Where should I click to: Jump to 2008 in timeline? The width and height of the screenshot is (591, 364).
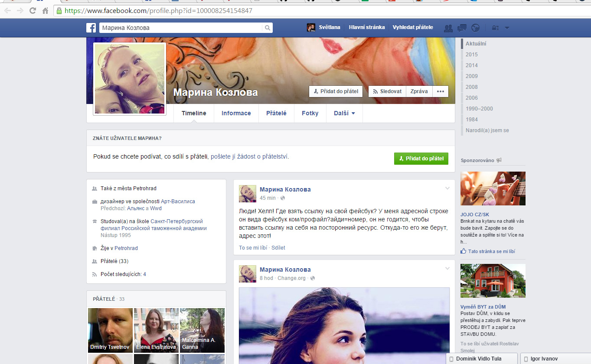coord(471,87)
